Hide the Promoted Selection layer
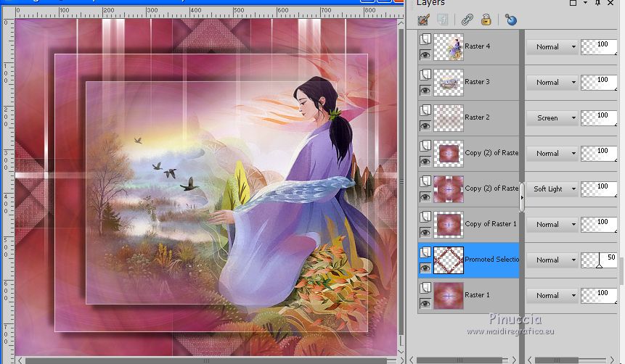625x364 pixels. [425, 268]
